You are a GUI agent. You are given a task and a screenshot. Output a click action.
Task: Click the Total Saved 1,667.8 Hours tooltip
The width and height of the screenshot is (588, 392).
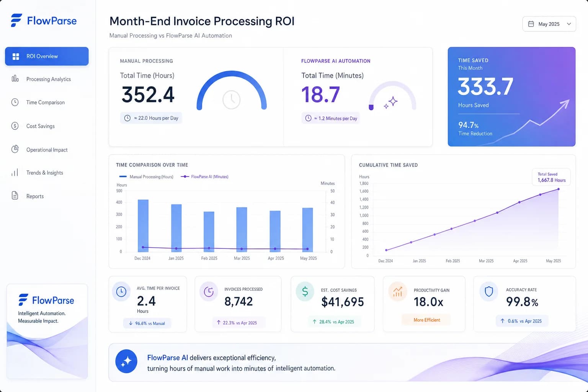551,177
